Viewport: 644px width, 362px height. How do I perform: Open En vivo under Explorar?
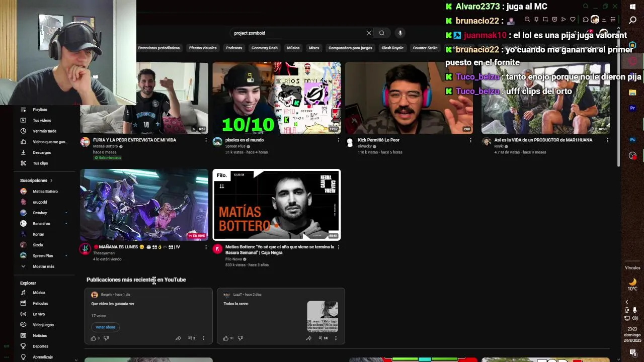coord(39,314)
